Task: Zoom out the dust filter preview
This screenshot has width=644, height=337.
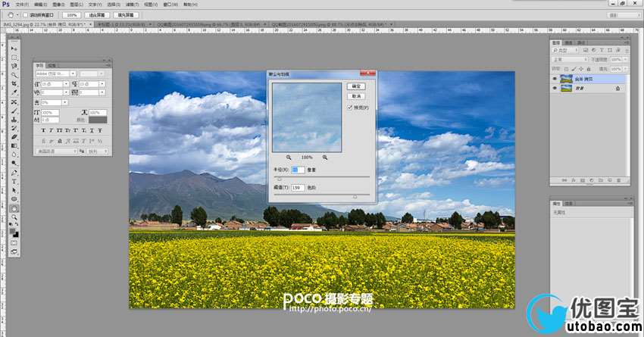Action: coord(289,158)
